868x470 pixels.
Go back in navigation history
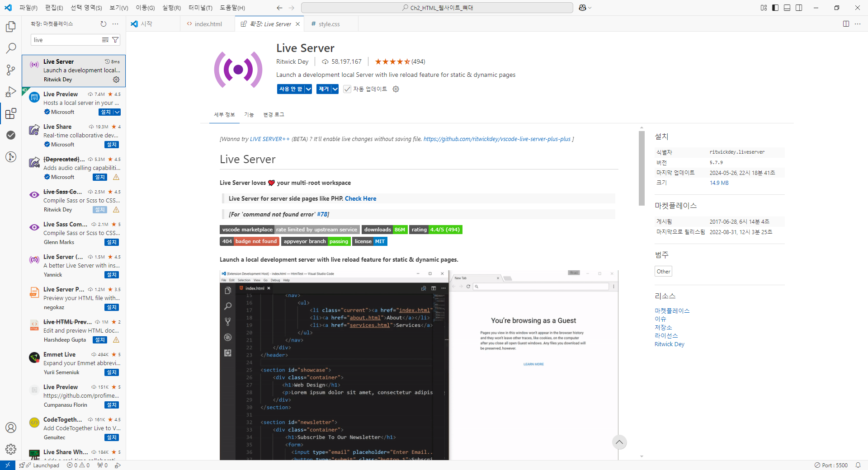coord(279,8)
